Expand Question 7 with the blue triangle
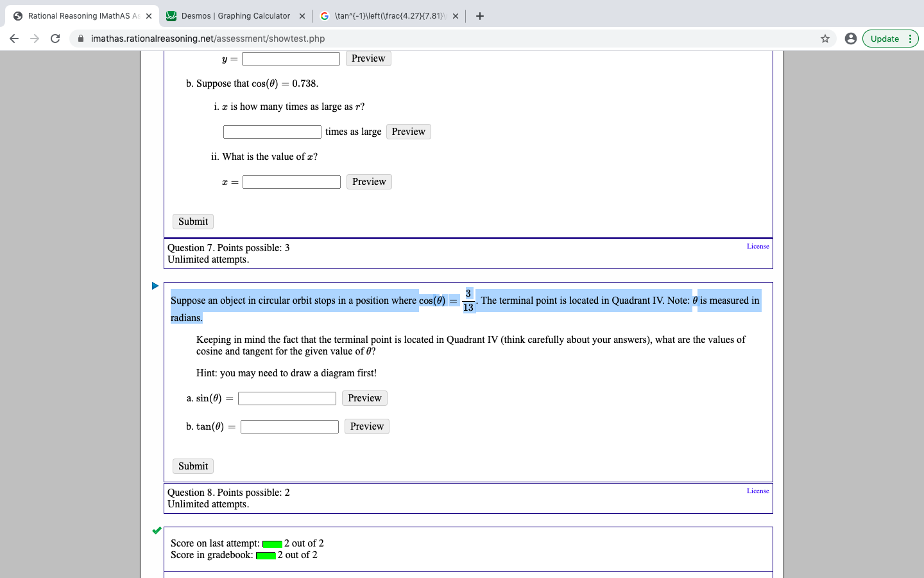This screenshot has width=924, height=578. point(155,286)
